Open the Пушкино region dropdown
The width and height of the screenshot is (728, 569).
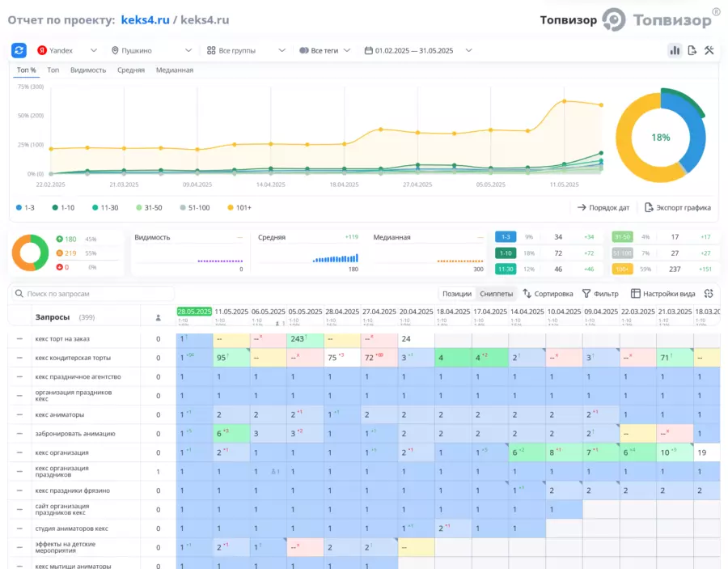click(x=151, y=50)
